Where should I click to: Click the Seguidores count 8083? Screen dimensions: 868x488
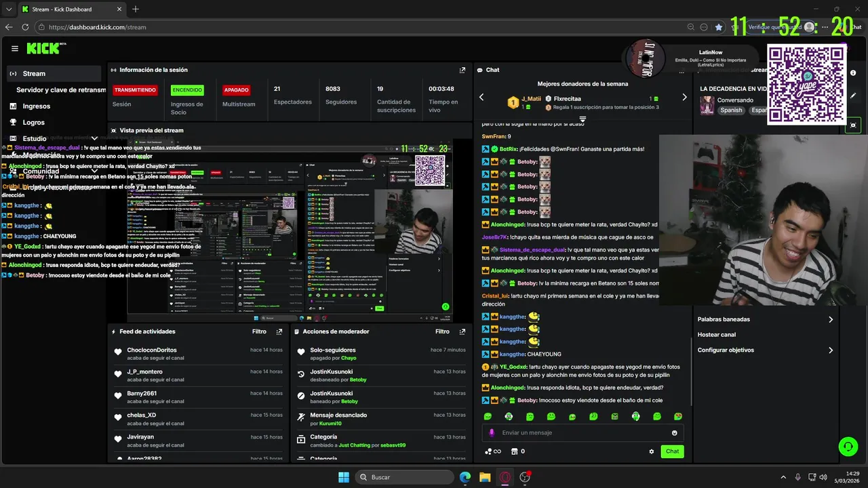[333, 89]
